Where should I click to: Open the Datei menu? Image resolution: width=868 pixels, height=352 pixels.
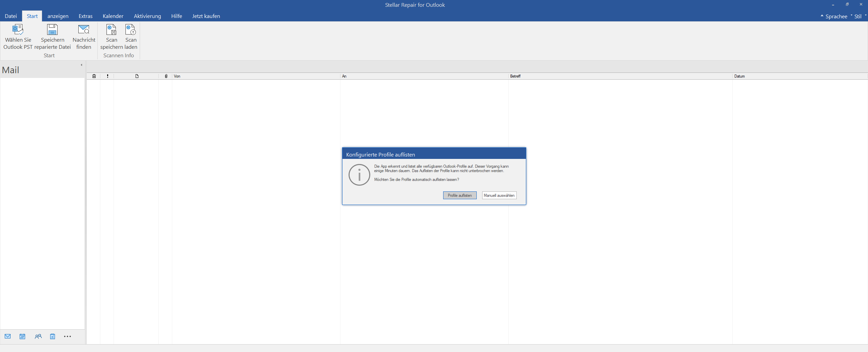11,16
